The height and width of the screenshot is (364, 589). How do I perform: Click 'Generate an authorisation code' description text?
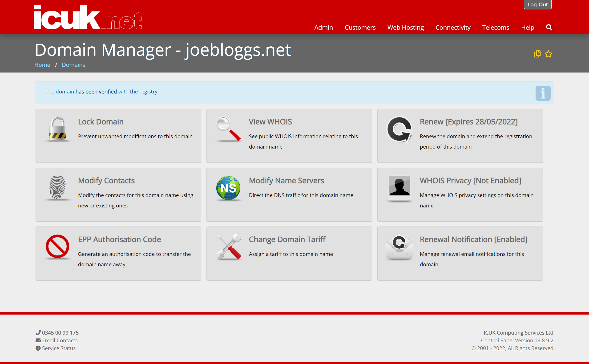134,259
